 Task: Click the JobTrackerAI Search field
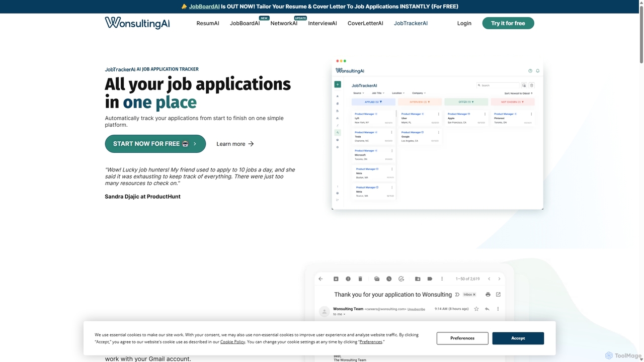pos(498,85)
